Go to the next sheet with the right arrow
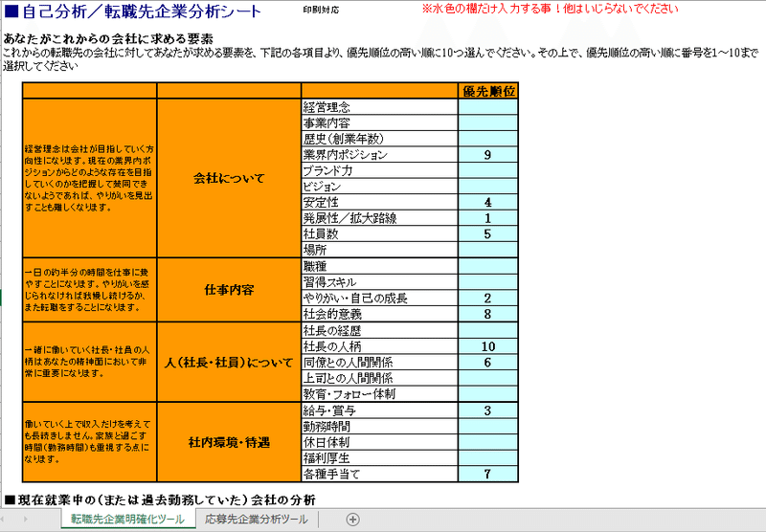The height and width of the screenshot is (532, 766). (x=26, y=519)
